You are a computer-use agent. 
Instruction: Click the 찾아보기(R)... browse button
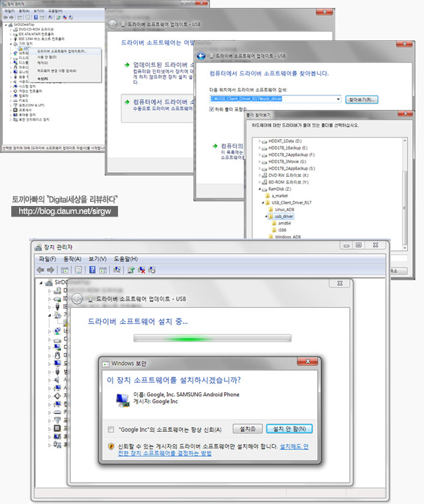point(362,99)
